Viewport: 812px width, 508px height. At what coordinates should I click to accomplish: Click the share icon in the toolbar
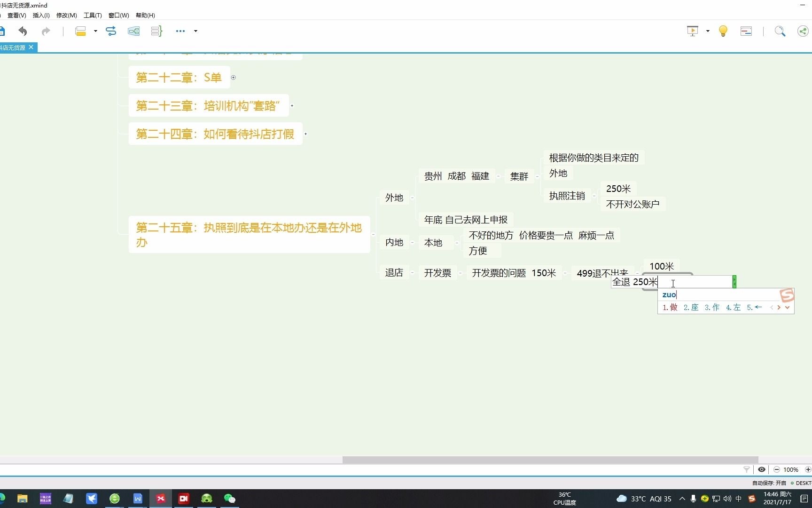(803, 31)
